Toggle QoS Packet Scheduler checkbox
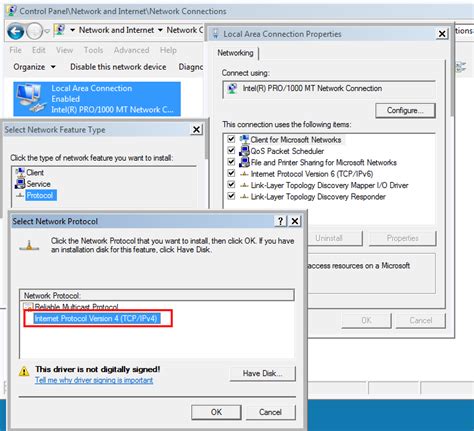474x431 pixels. [231, 150]
